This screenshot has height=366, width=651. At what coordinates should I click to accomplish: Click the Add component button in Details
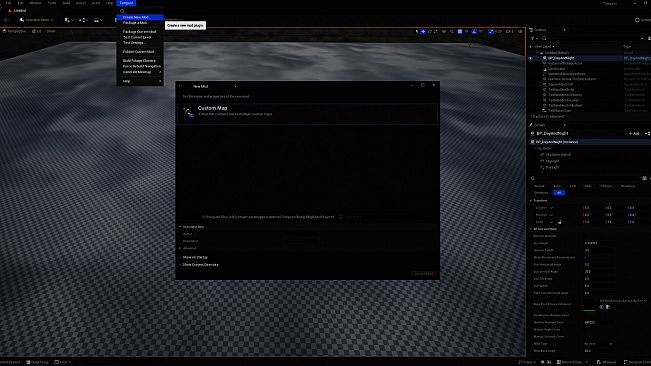tap(634, 134)
